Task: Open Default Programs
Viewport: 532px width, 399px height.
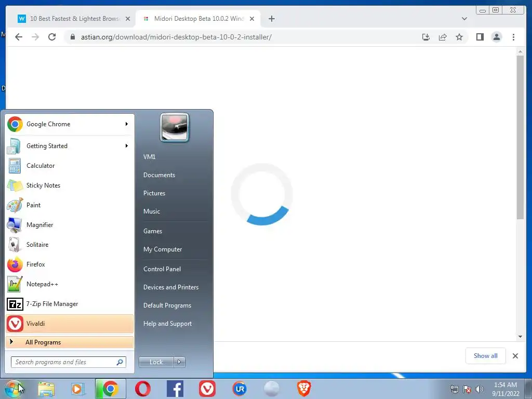Action: pyautogui.click(x=167, y=305)
